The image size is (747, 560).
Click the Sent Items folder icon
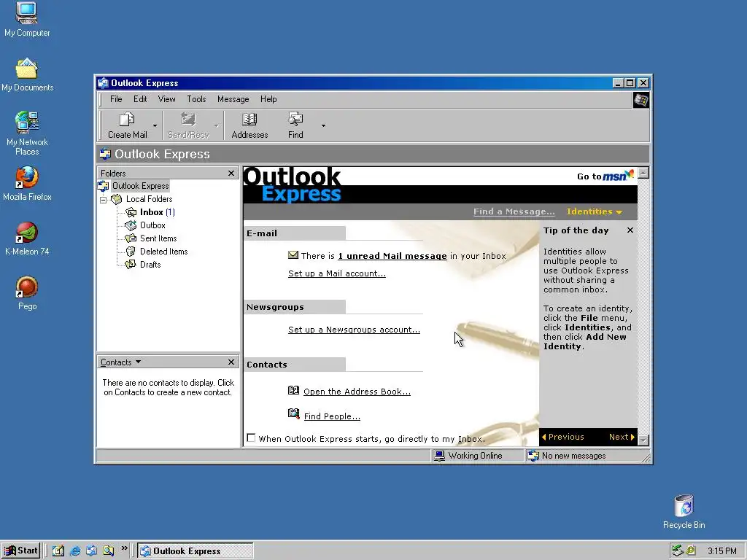tap(131, 238)
